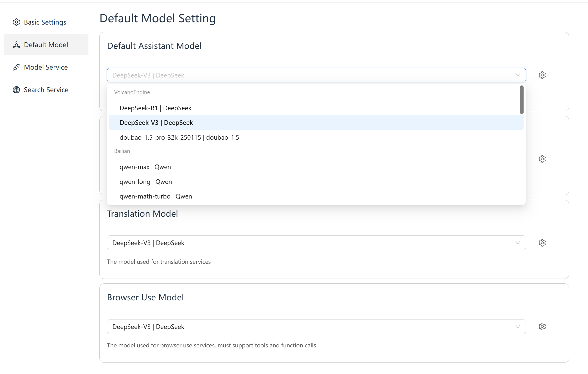Collapse the Default Assistant Model dropdown chevron
The height and width of the screenshot is (374, 588).
tap(518, 75)
